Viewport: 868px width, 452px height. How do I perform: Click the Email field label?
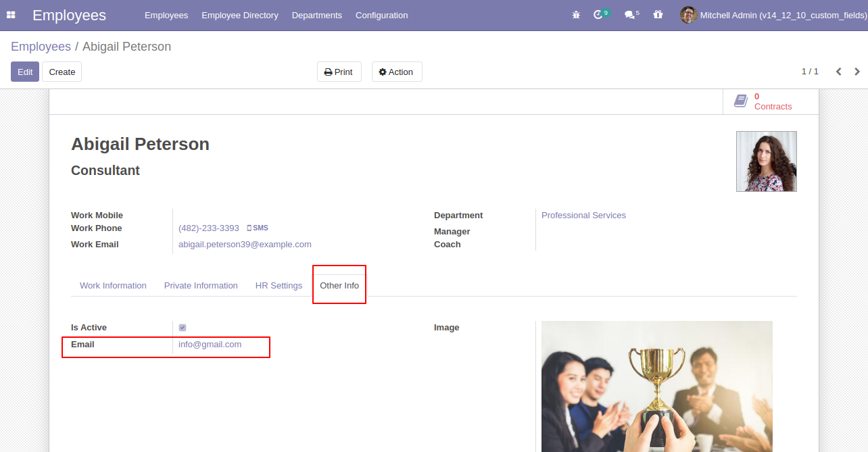click(x=82, y=345)
